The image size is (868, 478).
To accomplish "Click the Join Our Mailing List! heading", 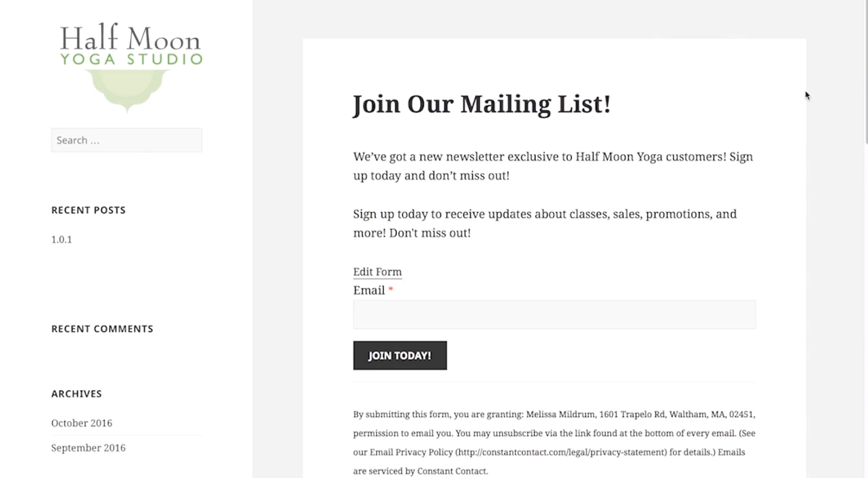I will click(x=482, y=105).
